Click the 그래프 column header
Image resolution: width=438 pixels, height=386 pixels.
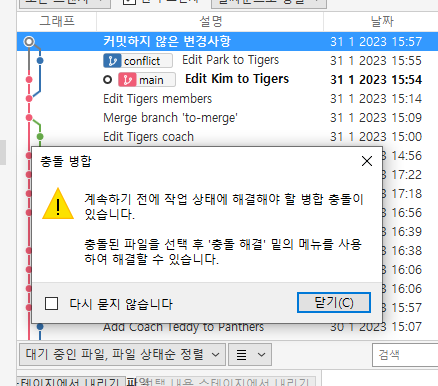coord(57,21)
